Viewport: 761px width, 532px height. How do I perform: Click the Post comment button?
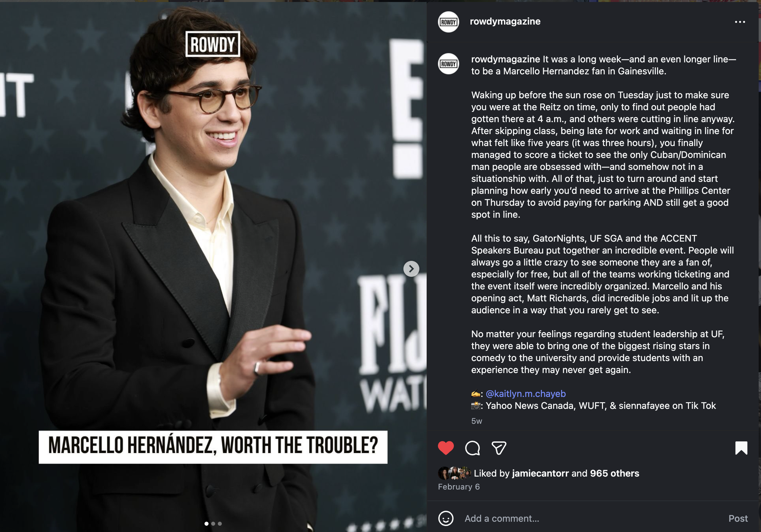tap(738, 518)
